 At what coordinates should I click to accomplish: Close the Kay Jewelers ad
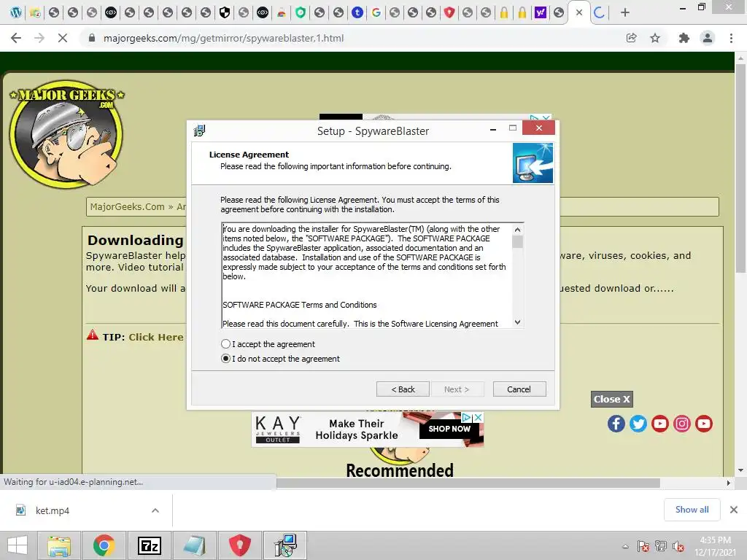coord(479,417)
